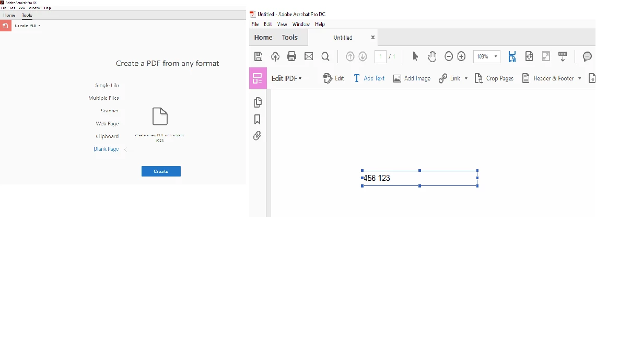The image size is (631, 364).
Task: Switch to Home tab in Untitled window
Action: point(263,38)
